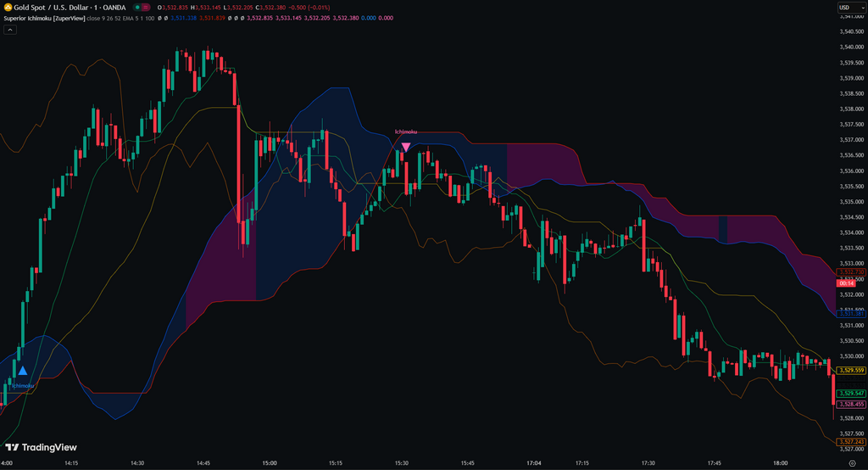
Task: Click the red 3,532.730 price label
Action: click(851, 272)
